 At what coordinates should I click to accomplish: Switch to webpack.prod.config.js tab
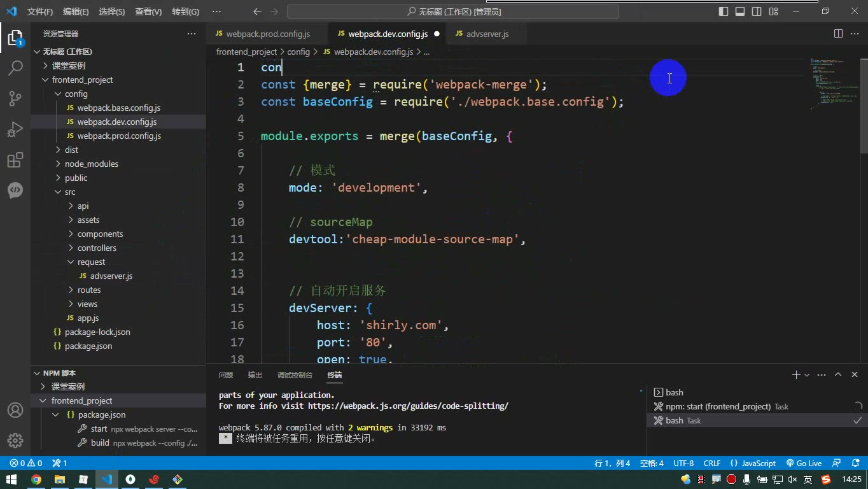pyautogui.click(x=268, y=34)
